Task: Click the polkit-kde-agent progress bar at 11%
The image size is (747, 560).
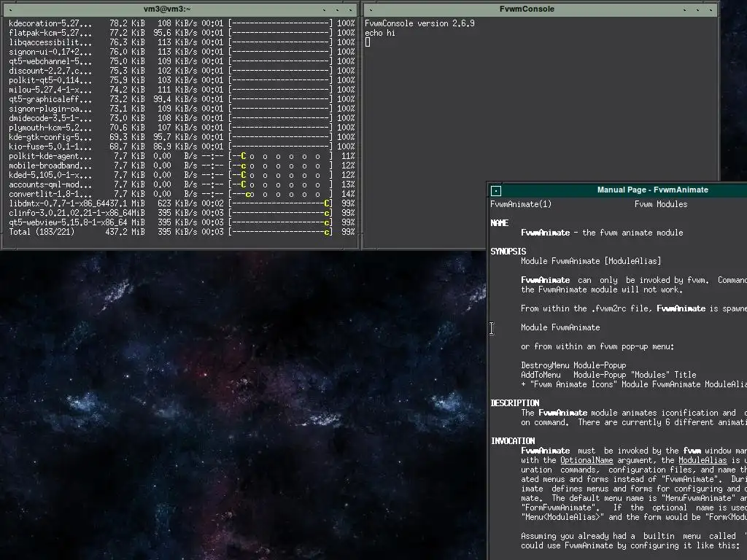Action: click(x=281, y=156)
